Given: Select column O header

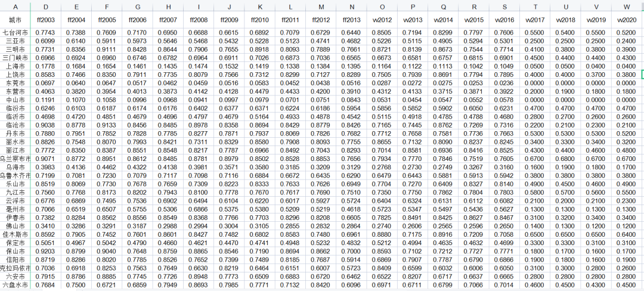Looking at the screenshot, I should click(x=382, y=7).
